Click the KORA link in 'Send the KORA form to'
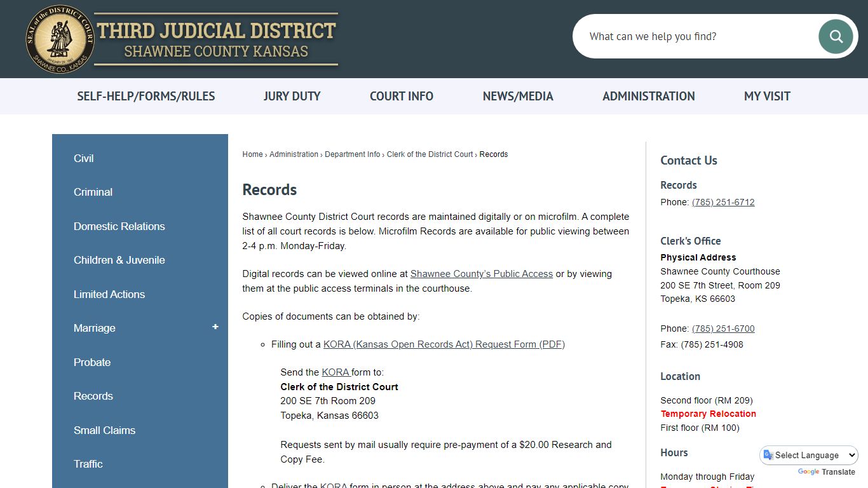This screenshot has height=488, width=868. point(336,372)
